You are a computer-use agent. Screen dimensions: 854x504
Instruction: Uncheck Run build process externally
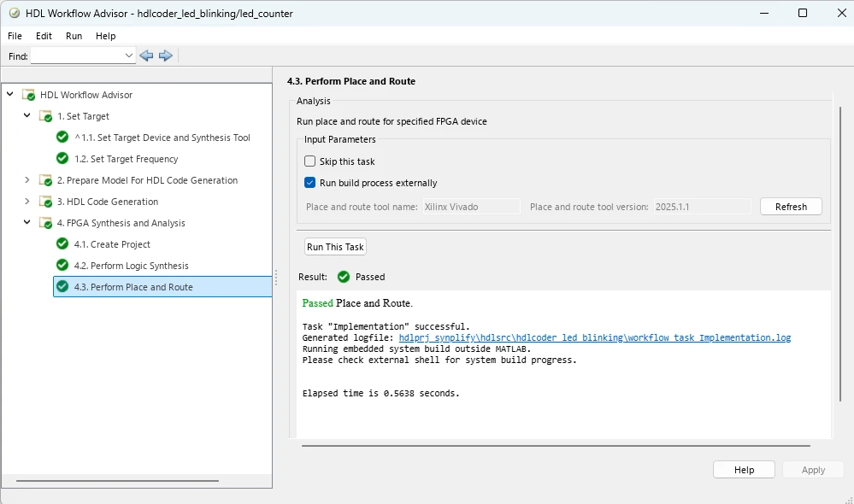point(310,182)
